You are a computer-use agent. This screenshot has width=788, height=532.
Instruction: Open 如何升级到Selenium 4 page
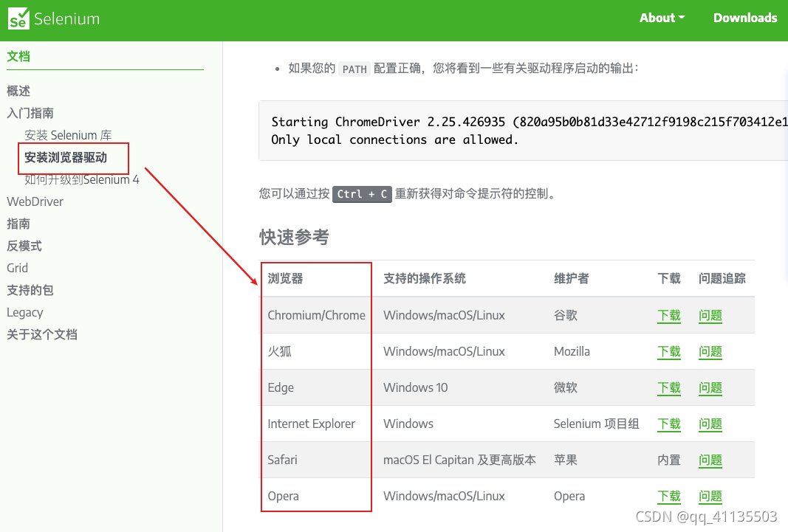point(82,180)
